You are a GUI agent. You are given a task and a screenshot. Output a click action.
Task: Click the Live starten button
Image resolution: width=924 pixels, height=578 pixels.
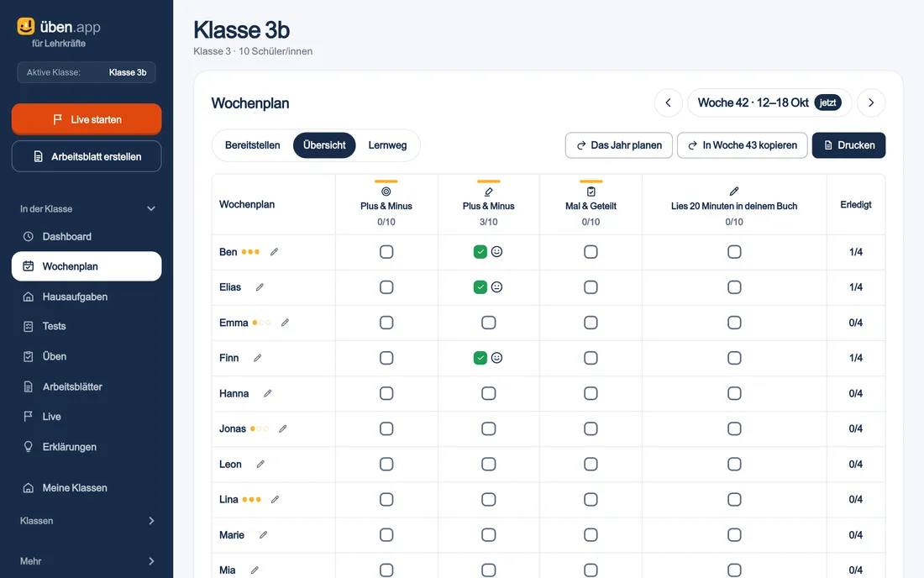click(x=87, y=119)
